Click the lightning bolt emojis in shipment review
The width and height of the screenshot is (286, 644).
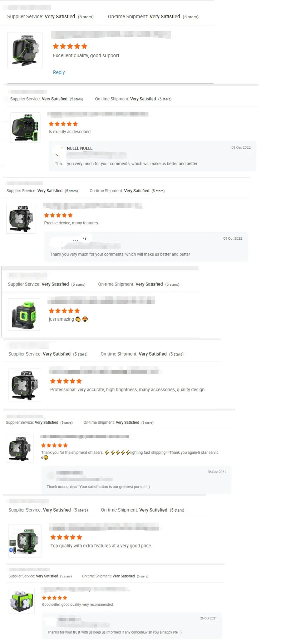117,453
